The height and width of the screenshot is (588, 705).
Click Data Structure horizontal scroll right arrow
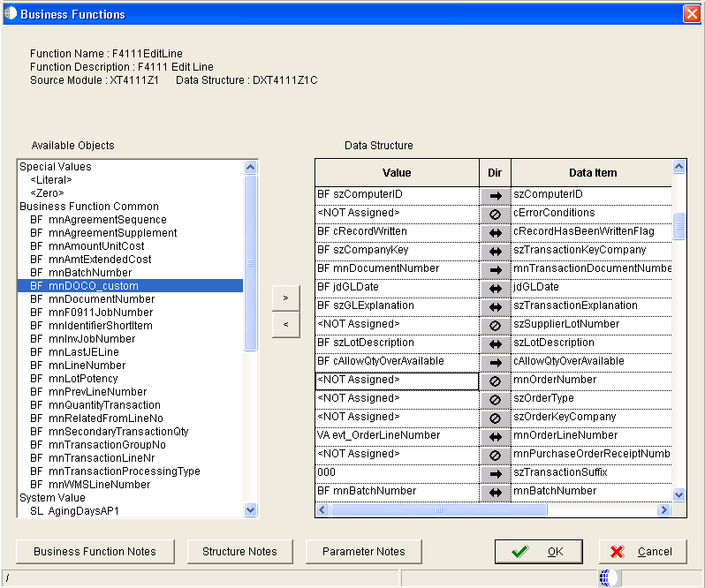[x=663, y=509]
